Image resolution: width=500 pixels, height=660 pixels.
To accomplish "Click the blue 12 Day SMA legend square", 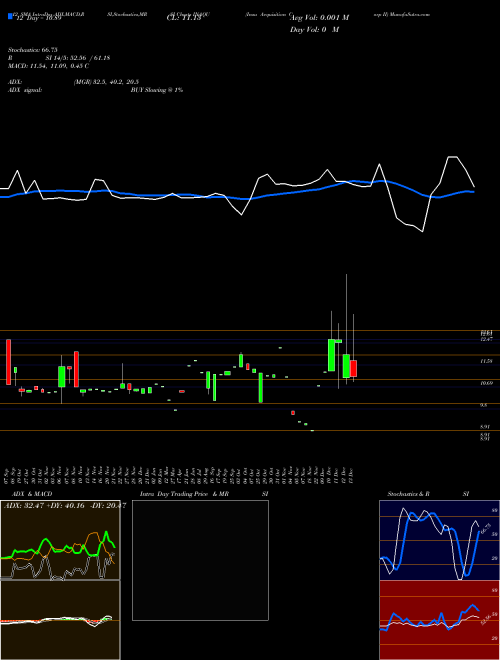I will 11,17.
